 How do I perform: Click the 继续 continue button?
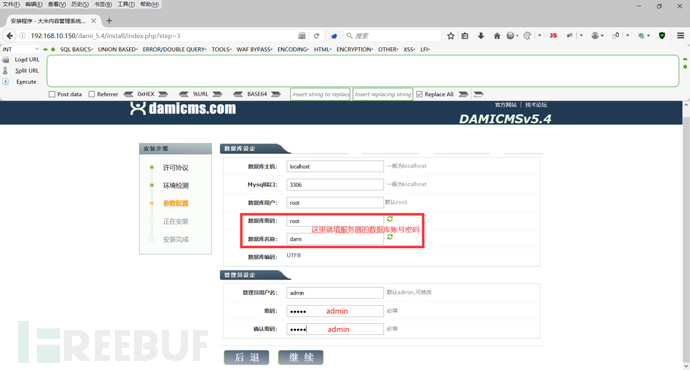301,357
